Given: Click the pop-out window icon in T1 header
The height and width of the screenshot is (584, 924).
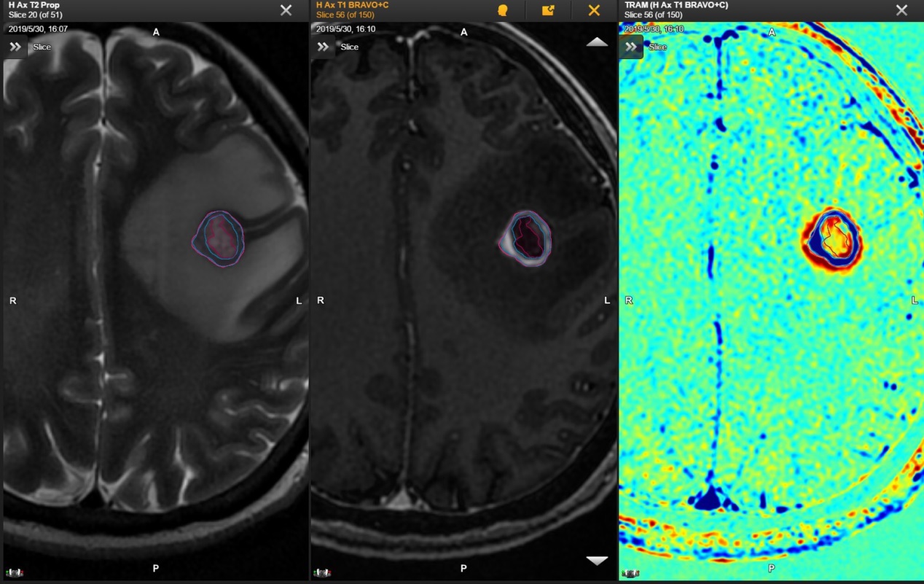Looking at the screenshot, I should (x=548, y=10).
